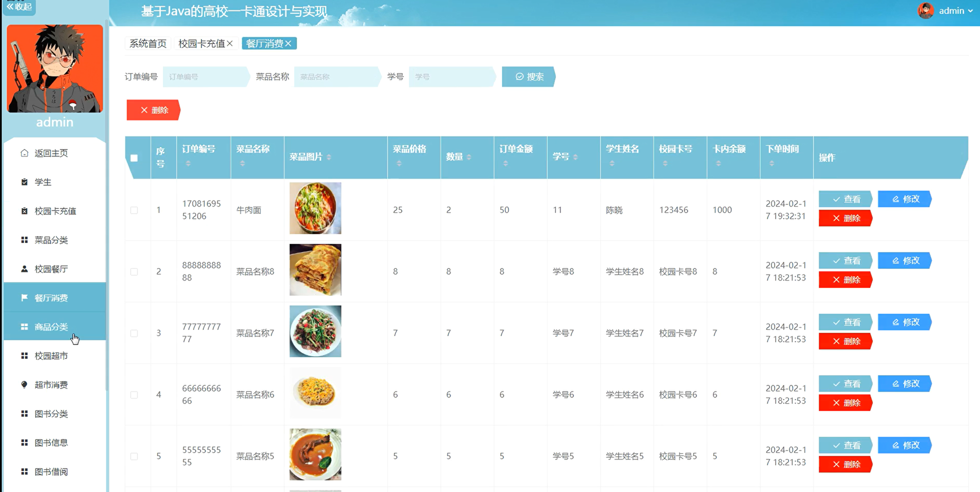Click the home icon beside 返回主页
Screen dimensions: 980x492
pyautogui.click(x=25, y=153)
